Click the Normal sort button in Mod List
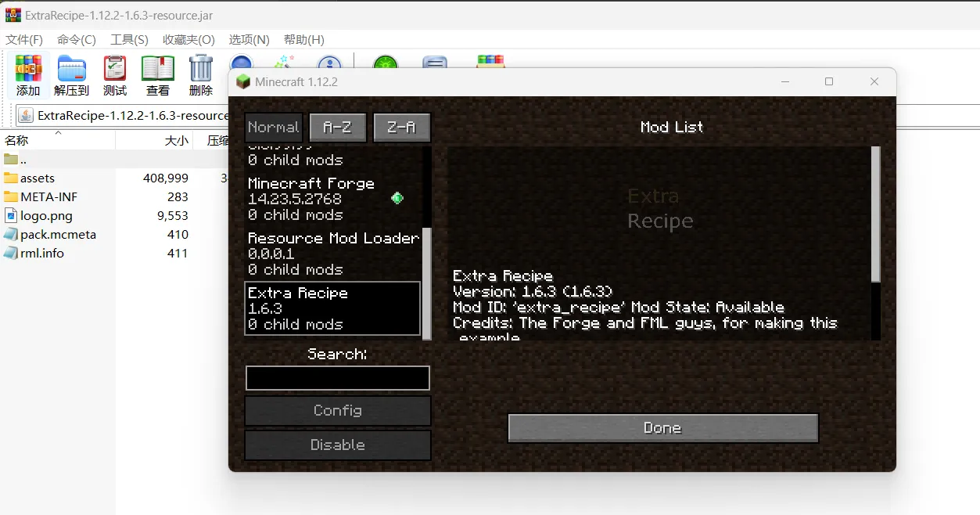This screenshot has width=980, height=515. [x=274, y=127]
